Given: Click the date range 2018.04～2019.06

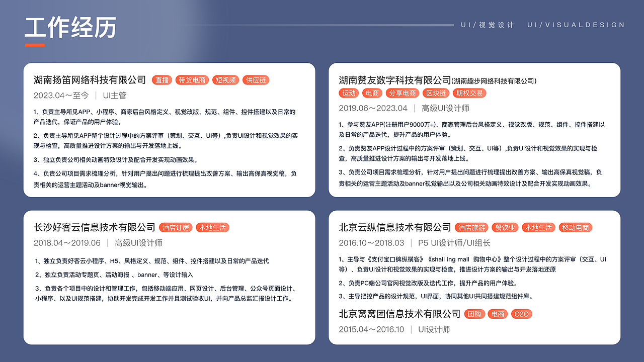Looking at the screenshot, I should (67, 243).
